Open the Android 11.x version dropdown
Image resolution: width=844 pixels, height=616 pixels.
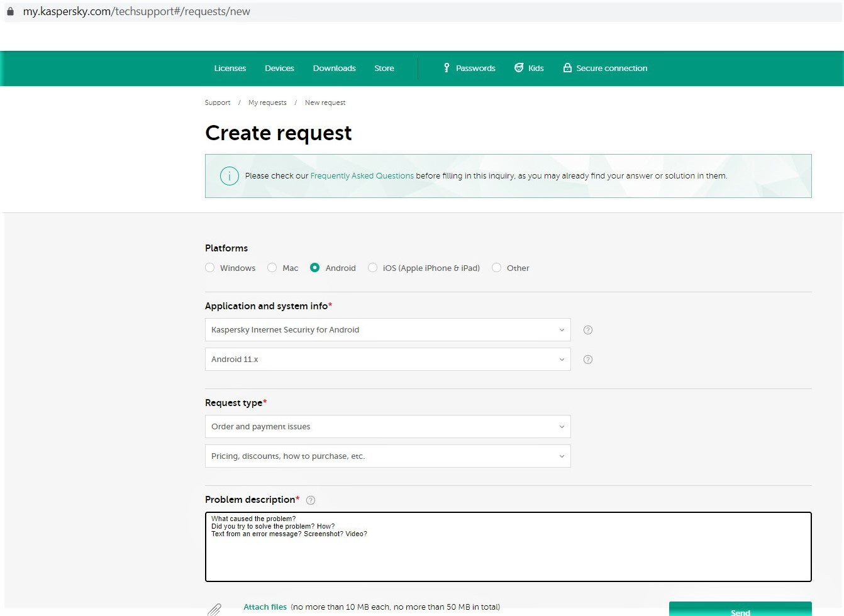388,360
